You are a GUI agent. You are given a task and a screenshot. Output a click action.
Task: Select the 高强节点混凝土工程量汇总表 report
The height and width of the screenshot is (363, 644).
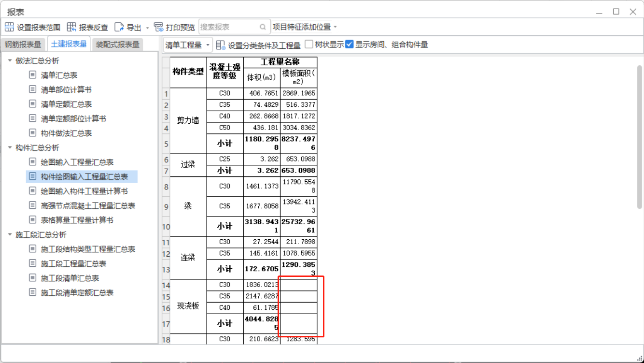pos(88,205)
